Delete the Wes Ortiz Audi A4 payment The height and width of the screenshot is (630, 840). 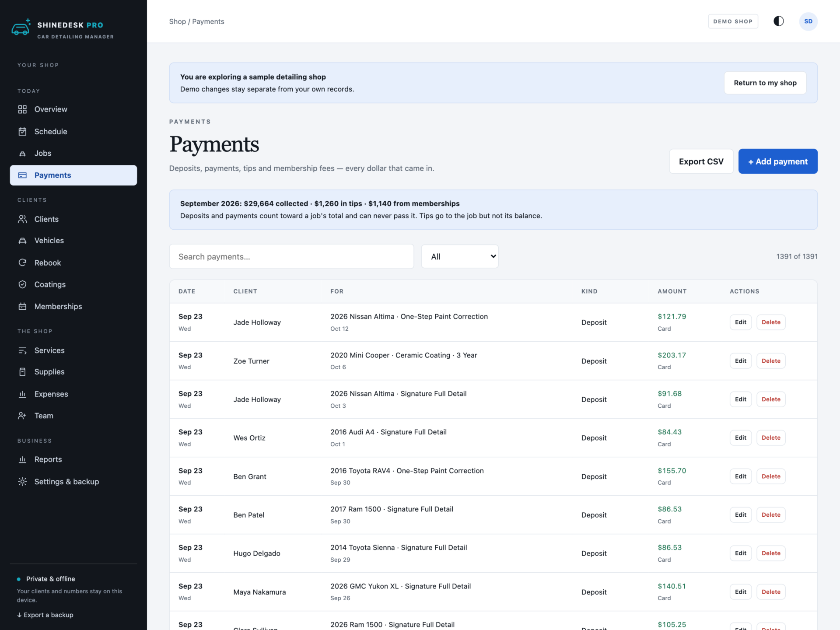click(x=771, y=437)
